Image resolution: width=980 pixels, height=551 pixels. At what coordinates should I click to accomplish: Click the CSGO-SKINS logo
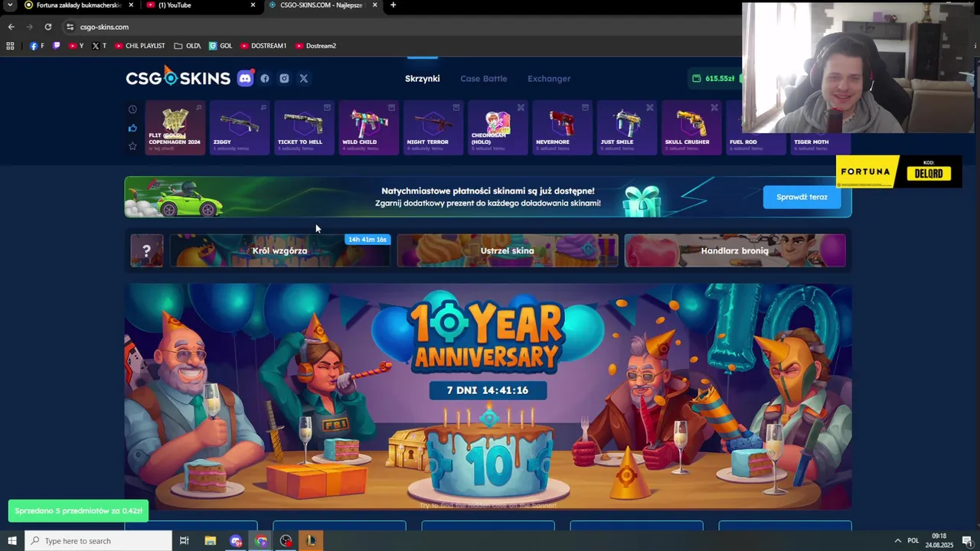pos(178,78)
